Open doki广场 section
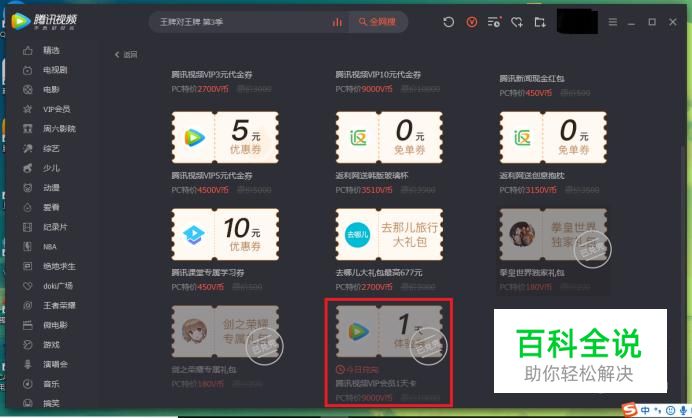The width and height of the screenshot is (692, 418). tap(58, 286)
